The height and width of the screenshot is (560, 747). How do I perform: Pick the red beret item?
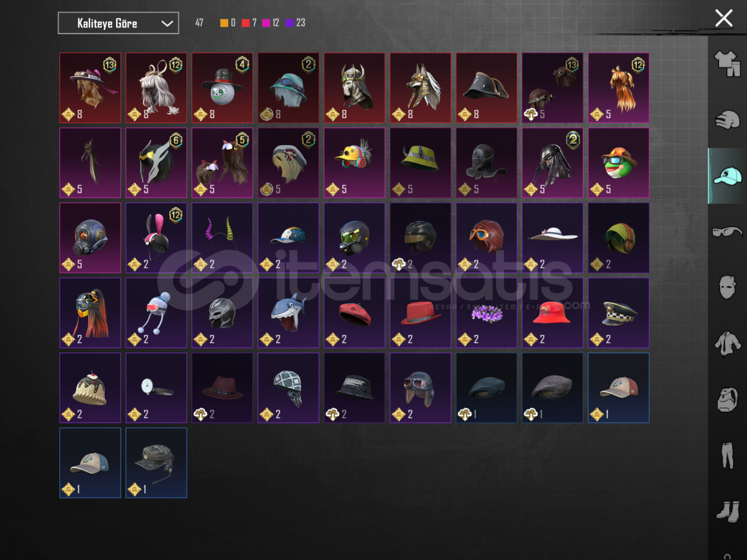pos(354,313)
